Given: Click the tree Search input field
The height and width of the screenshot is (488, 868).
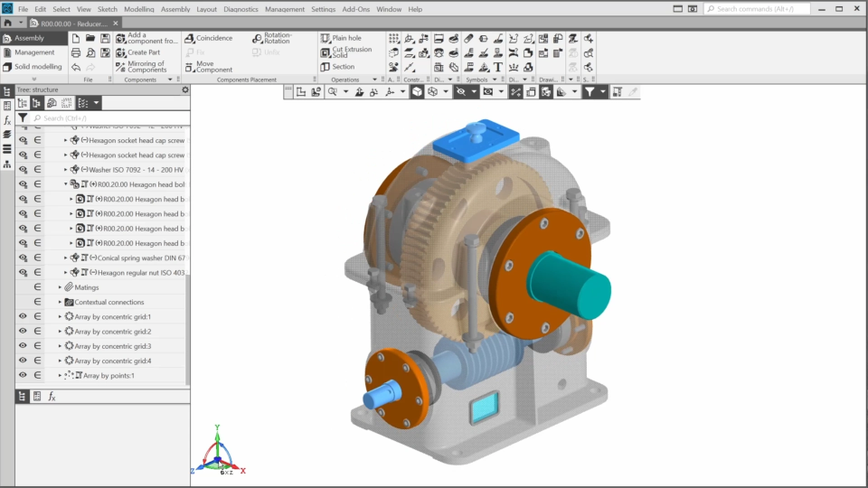Looking at the screenshot, I should pyautogui.click(x=108, y=118).
